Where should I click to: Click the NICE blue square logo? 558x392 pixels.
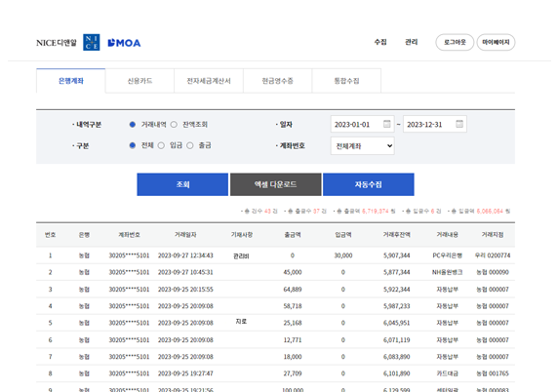[x=92, y=42]
